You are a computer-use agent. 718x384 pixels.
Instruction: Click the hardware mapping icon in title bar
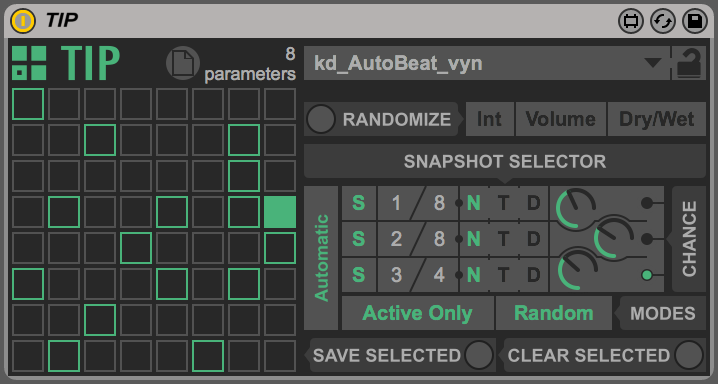click(631, 21)
